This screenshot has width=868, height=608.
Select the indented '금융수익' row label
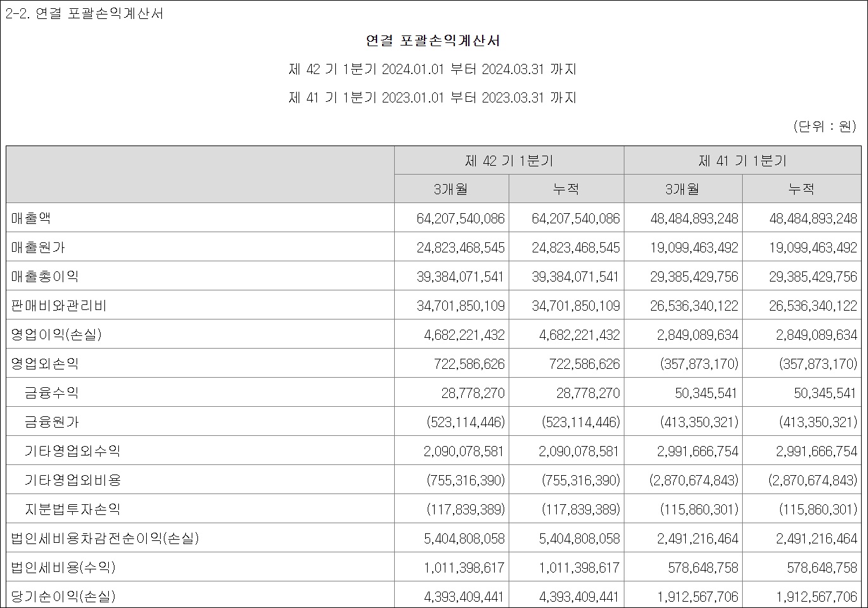tap(52, 392)
